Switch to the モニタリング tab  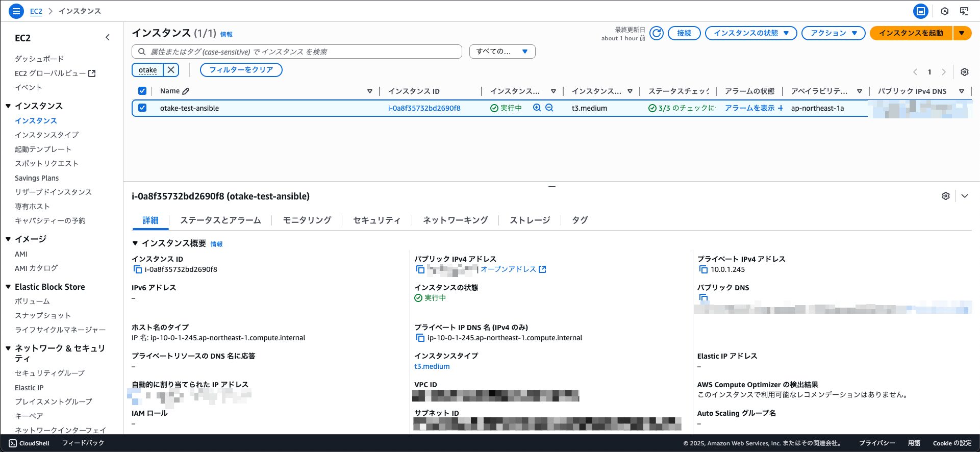coord(307,220)
